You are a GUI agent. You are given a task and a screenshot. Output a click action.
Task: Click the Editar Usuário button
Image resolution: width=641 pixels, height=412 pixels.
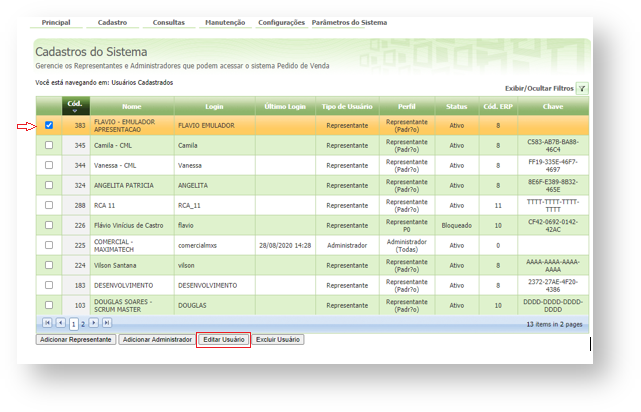tap(224, 340)
